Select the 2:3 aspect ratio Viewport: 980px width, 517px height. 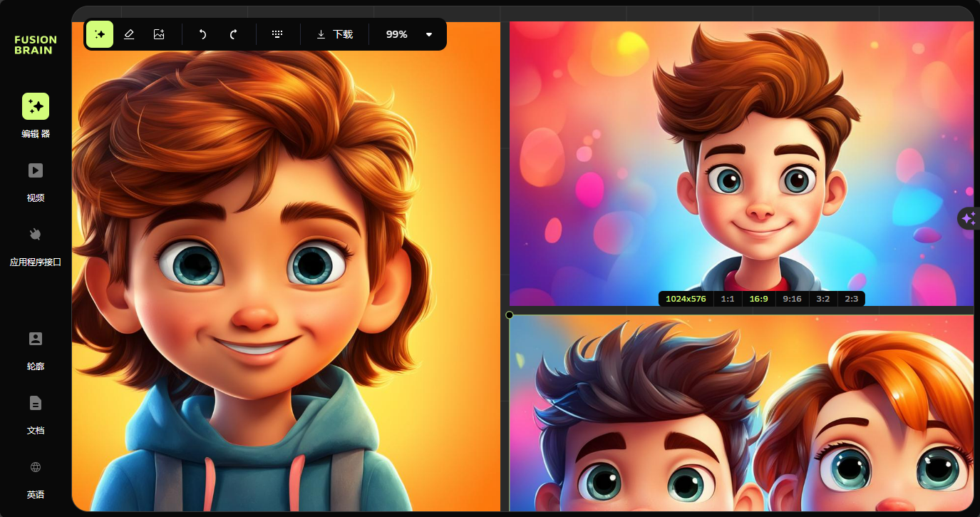[851, 299]
